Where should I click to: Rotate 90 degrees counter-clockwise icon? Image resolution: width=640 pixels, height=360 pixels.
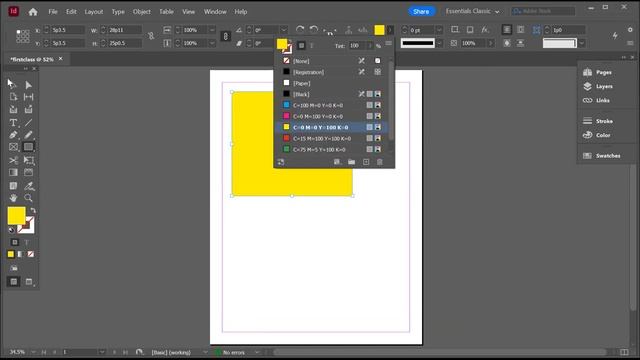point(313,29)
